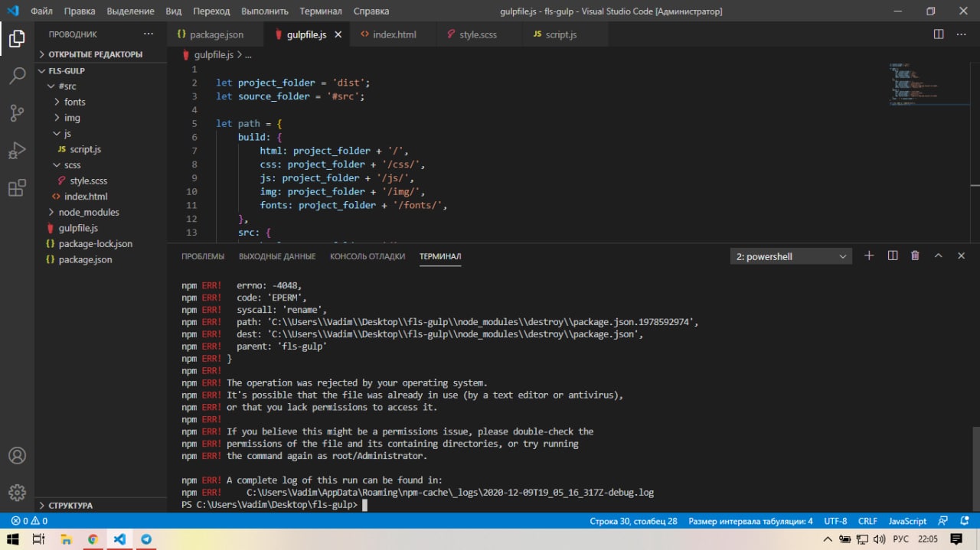Image resolution: width=980 pixels, height=550 pixels.
Task: Select the 2: powershell terminal dropdown
Action: click(x=791, y=256)
